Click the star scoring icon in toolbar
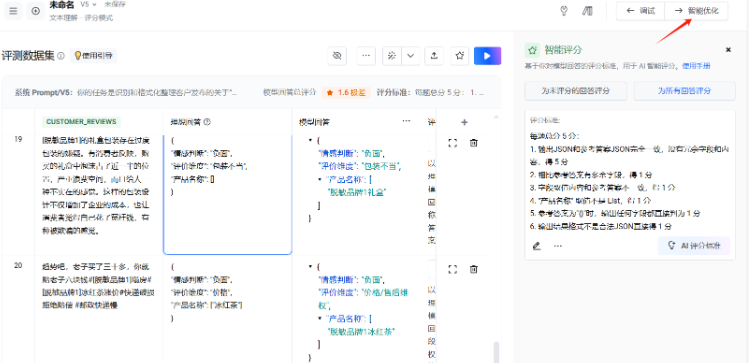The height and width of the screenshot is (363, 753). (x=460, y=56)
